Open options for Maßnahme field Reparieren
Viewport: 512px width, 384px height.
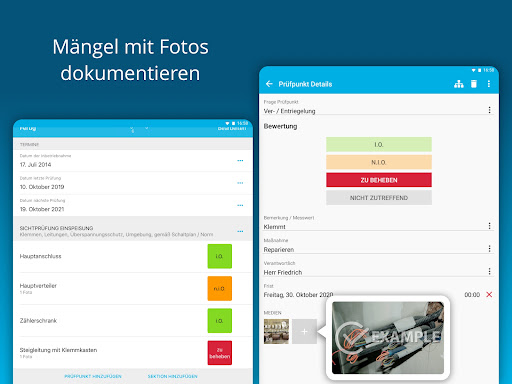click(x=489, y=249)
